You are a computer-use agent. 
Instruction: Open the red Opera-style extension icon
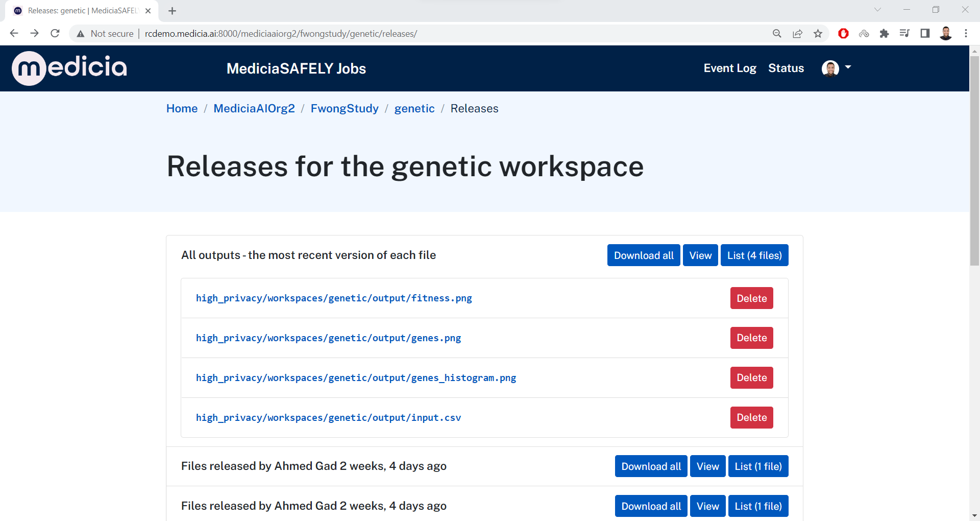[843, 34]
